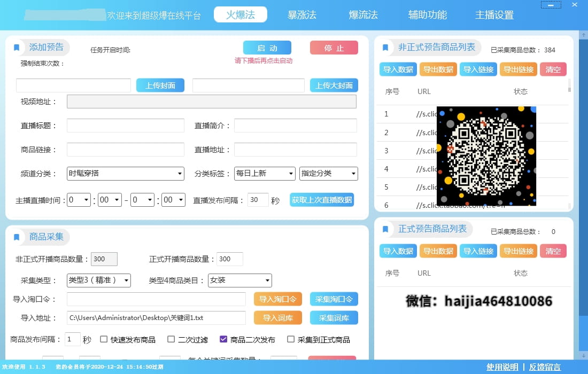Open the 使用说明 link

[x=502, y=367]
